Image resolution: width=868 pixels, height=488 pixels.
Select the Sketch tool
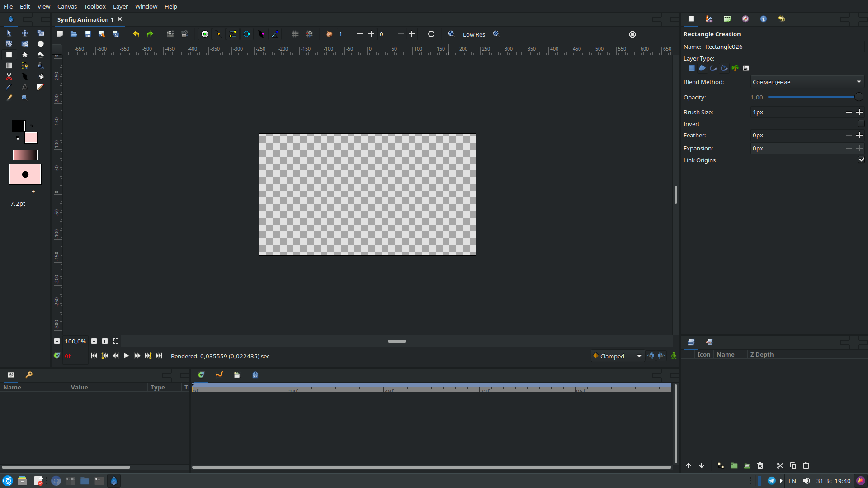41,87
